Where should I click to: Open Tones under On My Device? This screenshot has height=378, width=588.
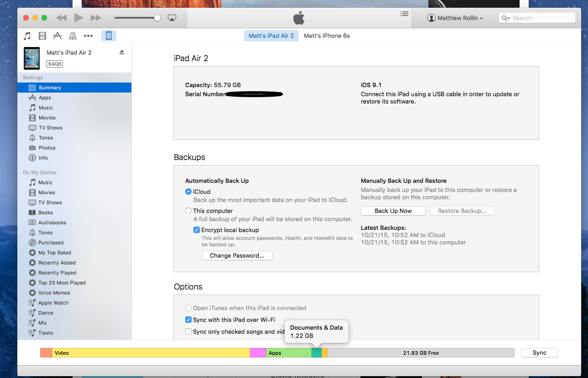point(74,233)
